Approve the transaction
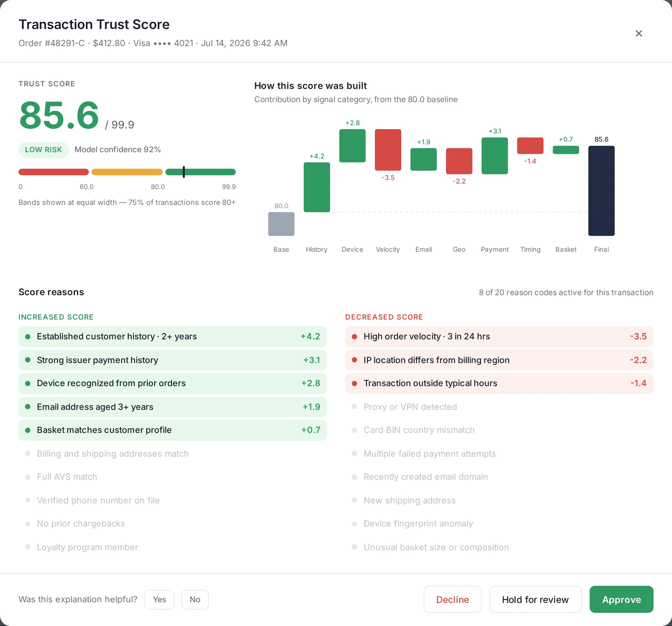This screenshot has width=672, height=626. [621, 599]
